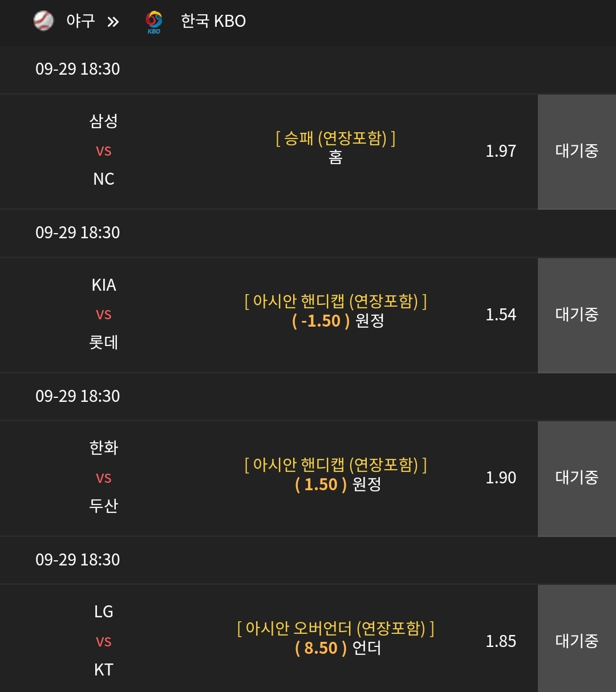Viewport: 616px width, 692px height.
Task: Click the 8.50 언더 over-under selection
Action: tap(338, 648)
